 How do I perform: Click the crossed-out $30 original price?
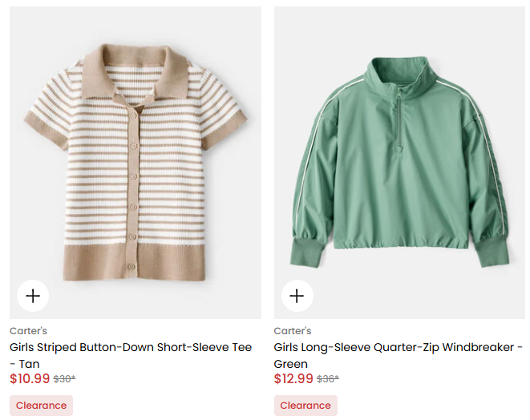(x=64, y=379)
